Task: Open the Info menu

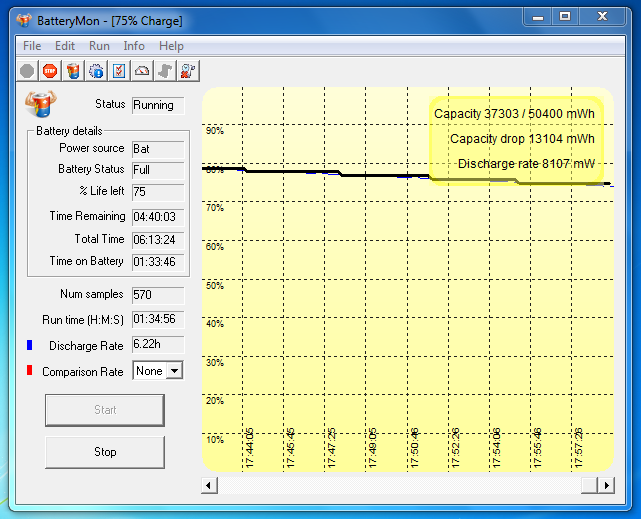Action: 134,46
